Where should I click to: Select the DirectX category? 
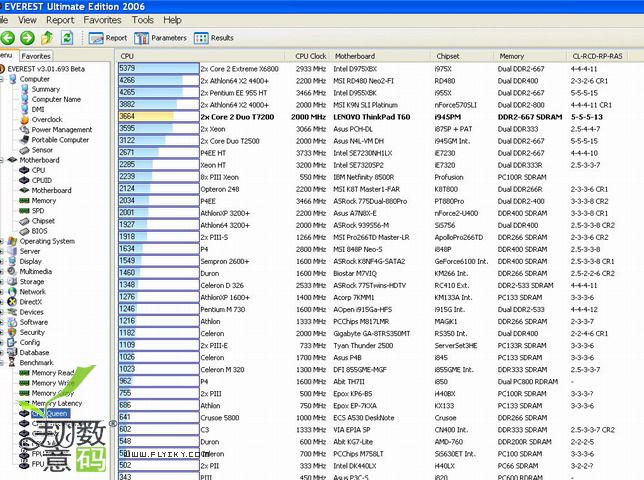click(x=31, y=302)
